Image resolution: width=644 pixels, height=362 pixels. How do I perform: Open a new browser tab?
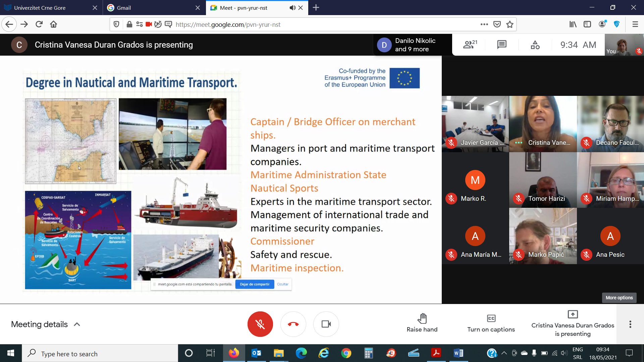[x=316, y=7]
